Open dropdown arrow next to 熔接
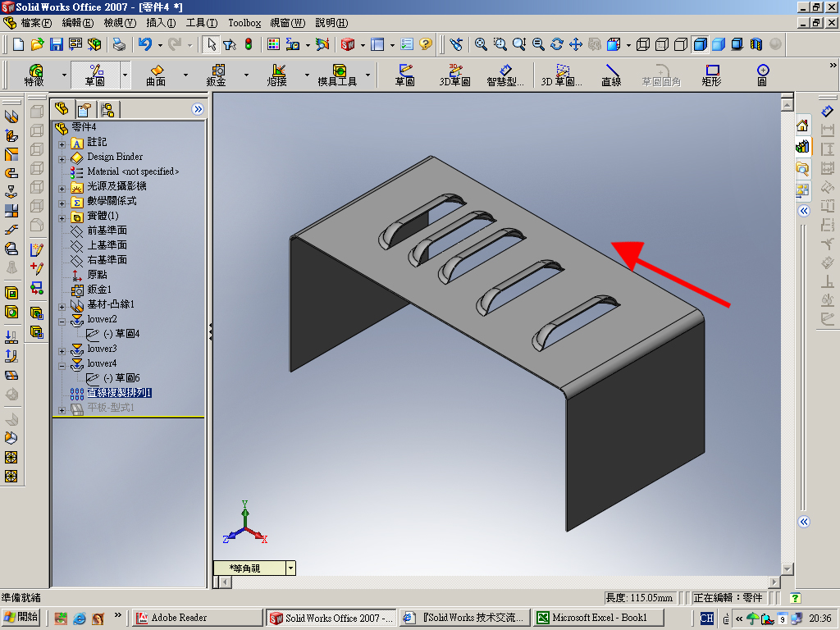The width and height of the screenshot is (840, 630). click(x=307, y=75)
